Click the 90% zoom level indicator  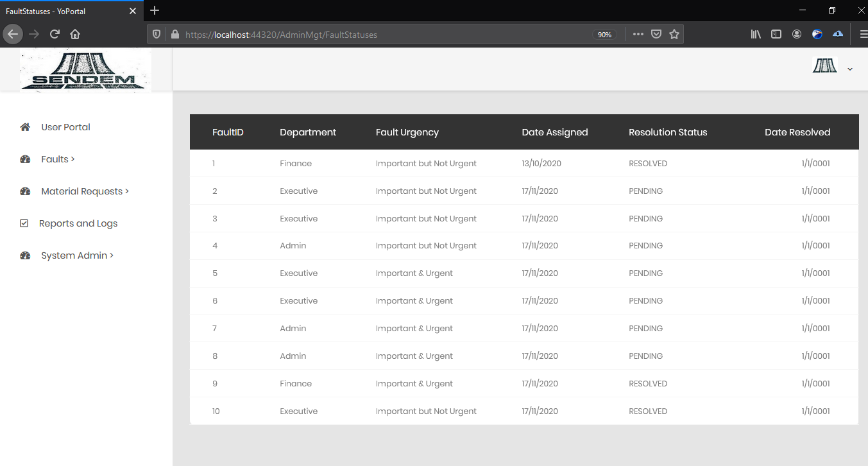[604, 35]
